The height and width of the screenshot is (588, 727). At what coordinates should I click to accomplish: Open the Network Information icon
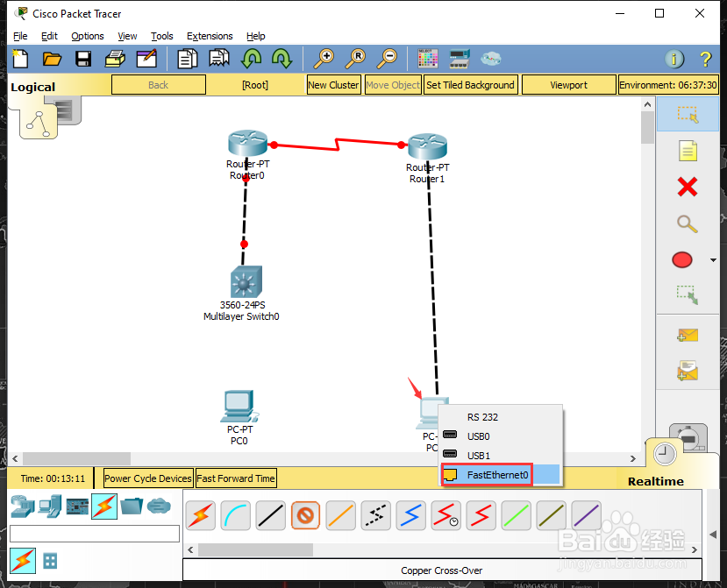pos(674,59)
